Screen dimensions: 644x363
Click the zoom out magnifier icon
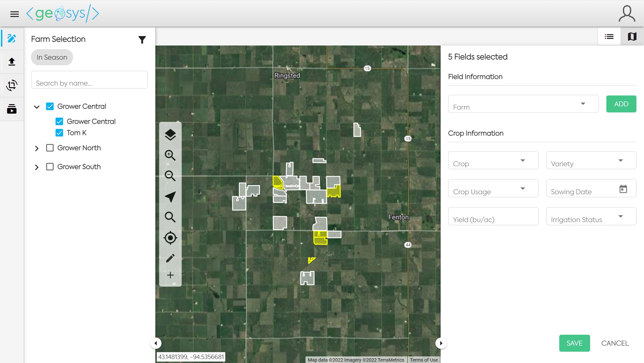170,176
